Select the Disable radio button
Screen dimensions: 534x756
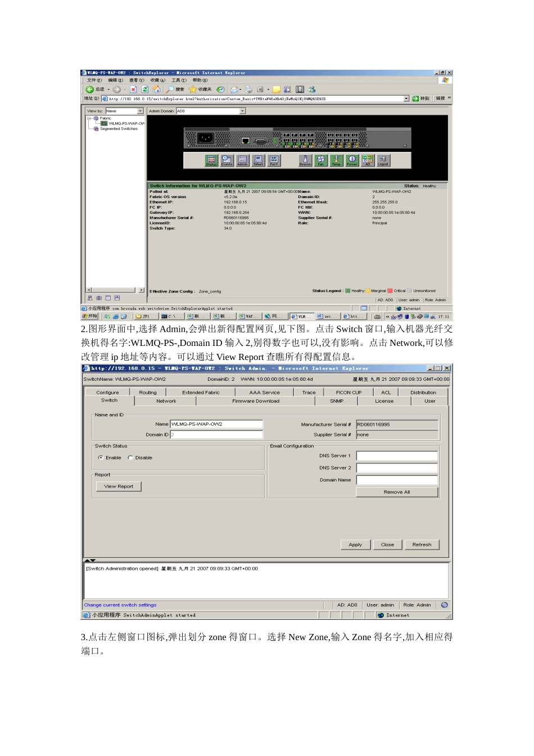[x=130, y=458]
